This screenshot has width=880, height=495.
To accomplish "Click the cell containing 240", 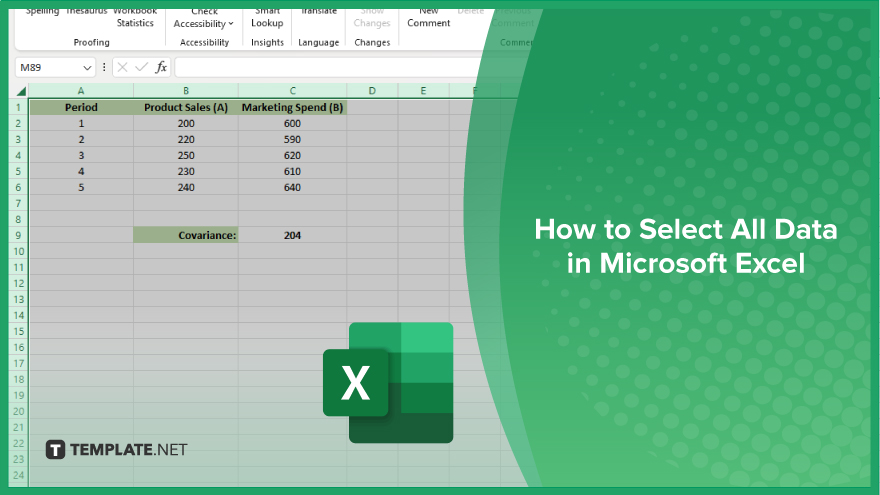I will [x=186, y=187].
